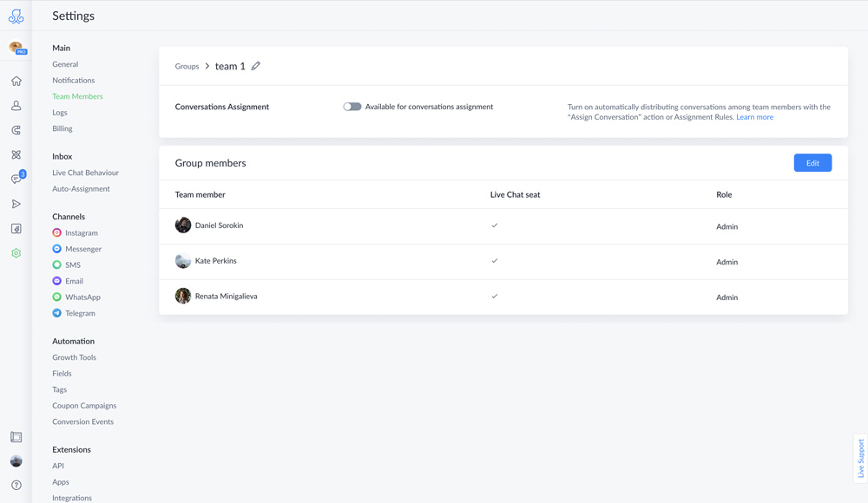Open Team Members settings section

click(x=77, y=96)
